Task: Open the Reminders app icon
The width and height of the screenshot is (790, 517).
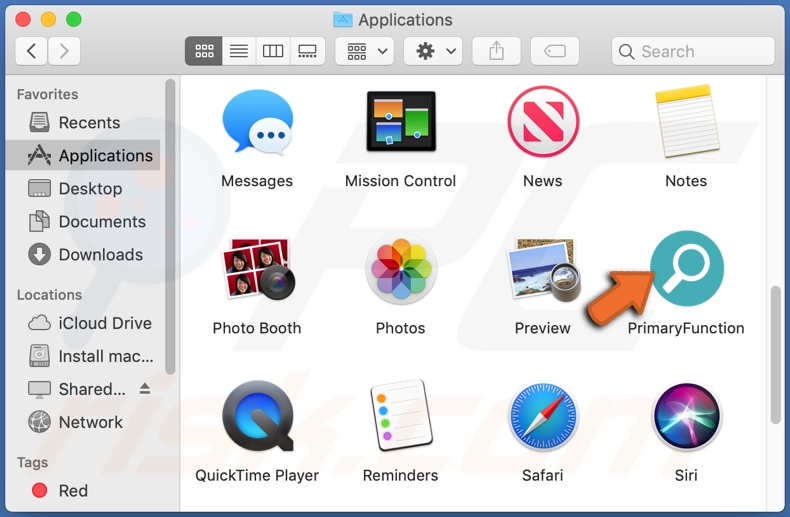Action: [401, 416]
